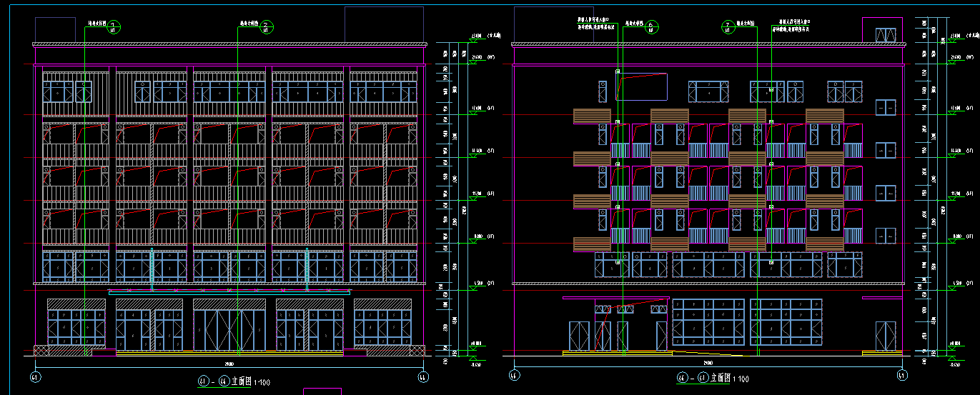Click the top-left brown louver panel on right elevation
Screen dimensions: 980x395
pyautogui.click(x=592, y=116)
